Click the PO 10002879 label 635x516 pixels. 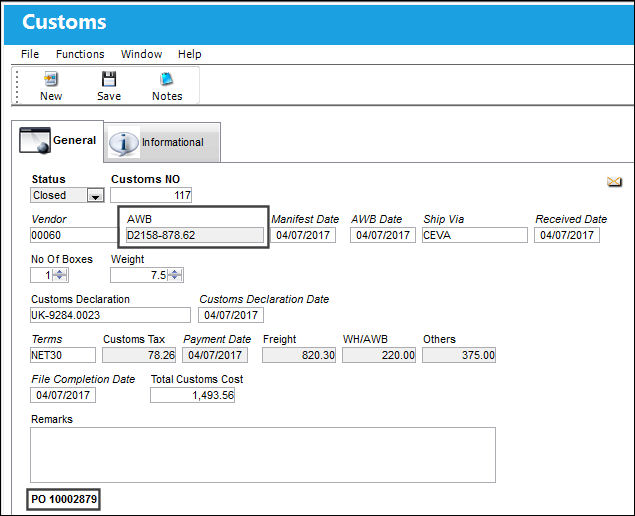click(x=64, y=499)
